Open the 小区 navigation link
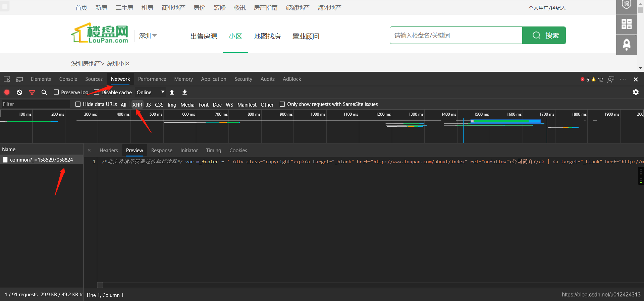The width and height of the screenshot is (644, 301). coord(235,36)
